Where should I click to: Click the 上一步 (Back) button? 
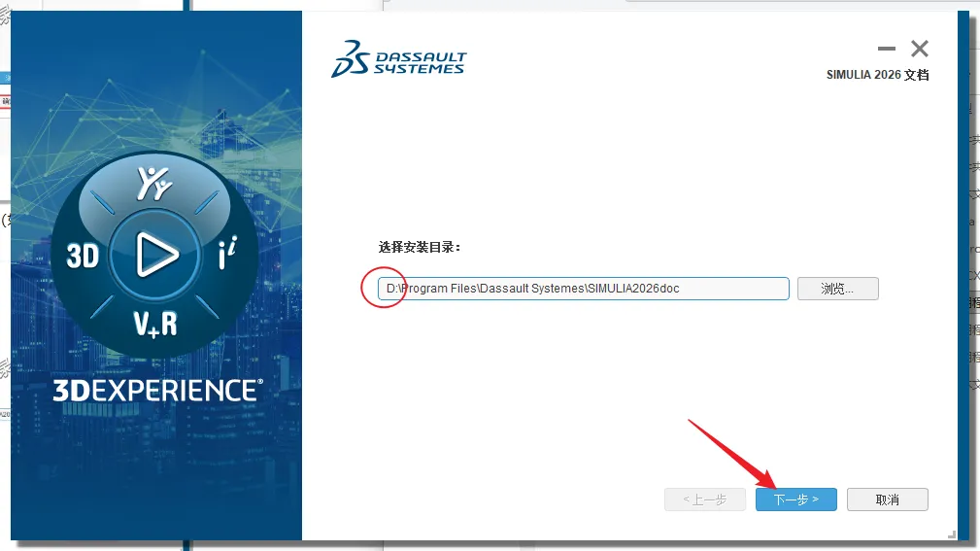704,499
